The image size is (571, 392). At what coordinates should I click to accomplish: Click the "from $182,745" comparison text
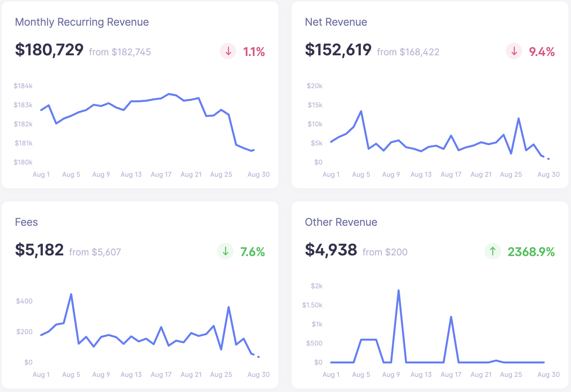120,52
